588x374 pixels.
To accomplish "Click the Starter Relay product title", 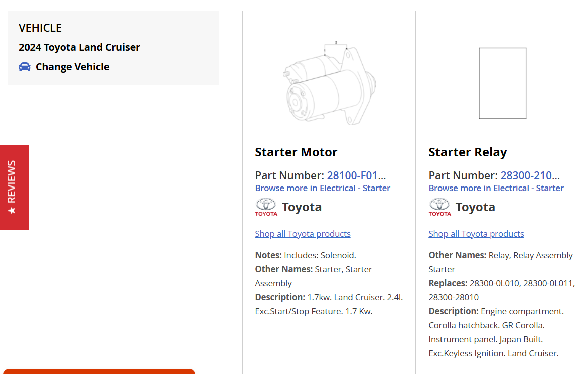I will coord(468,152).
